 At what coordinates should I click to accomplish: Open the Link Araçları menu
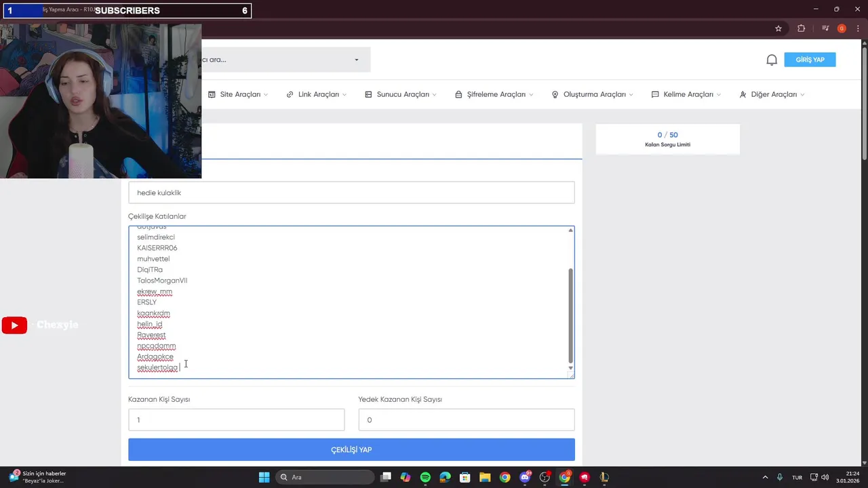[x=317, y=94]
